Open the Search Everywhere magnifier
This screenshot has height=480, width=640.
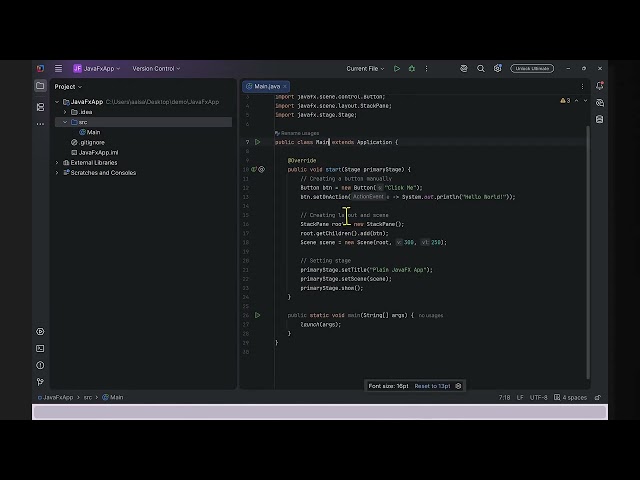[x=480, y=69]
